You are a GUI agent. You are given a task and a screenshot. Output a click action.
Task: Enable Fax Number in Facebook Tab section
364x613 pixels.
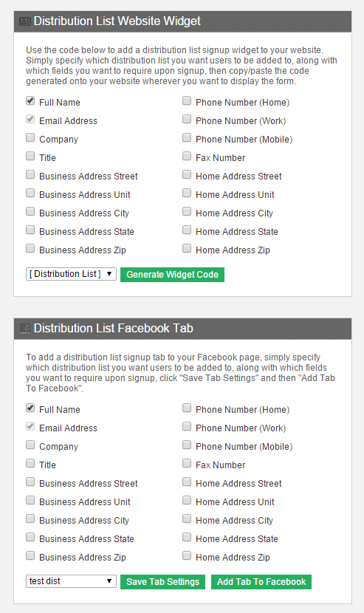click(x=187, y=463)
